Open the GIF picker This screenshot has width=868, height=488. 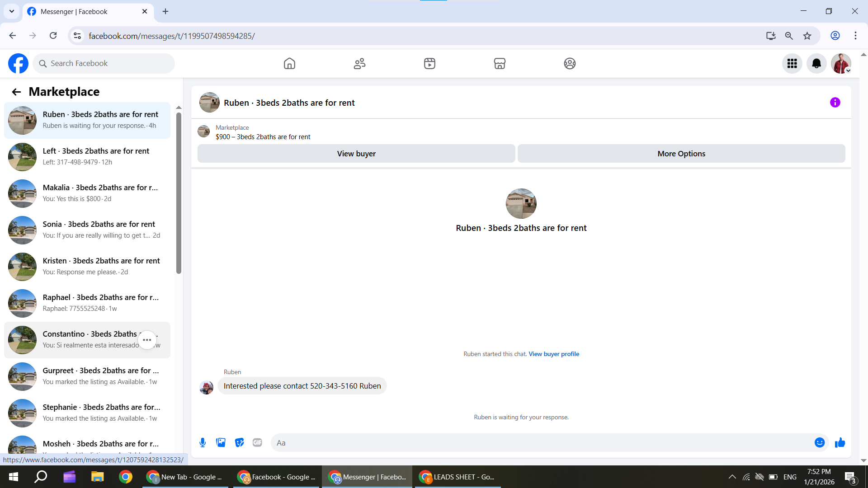[x=257, y=443]
